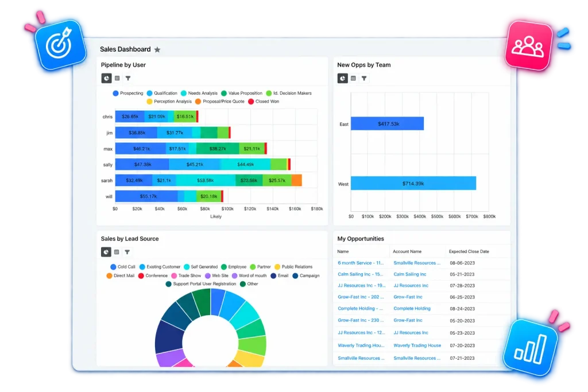This screenshot has width=588, height=392.
Task: Sort by Expected Close Date column header
Action: point(469,251)
